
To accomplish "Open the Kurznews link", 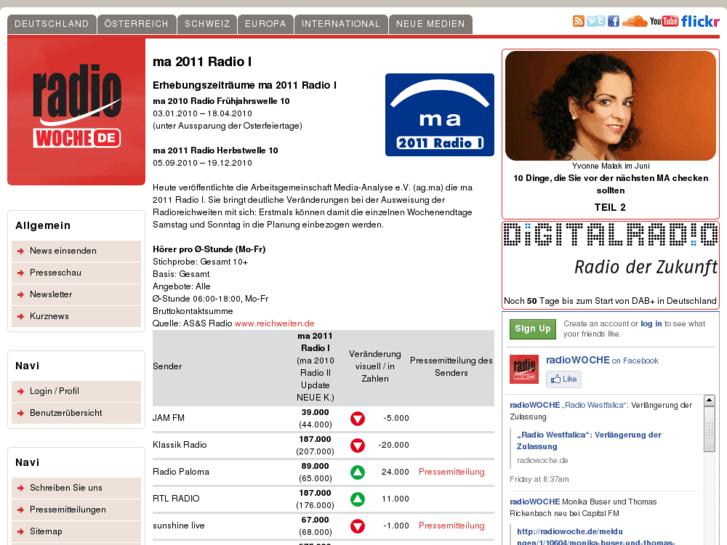I will coord(77,316).
